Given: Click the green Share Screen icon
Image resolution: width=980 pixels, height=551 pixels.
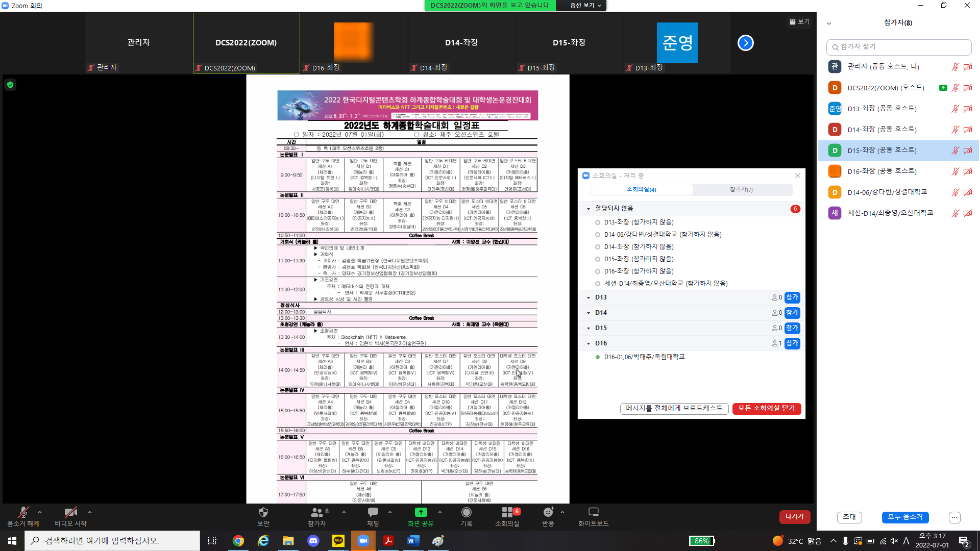Looking at the screenshot, I should [x=421, y=512].
